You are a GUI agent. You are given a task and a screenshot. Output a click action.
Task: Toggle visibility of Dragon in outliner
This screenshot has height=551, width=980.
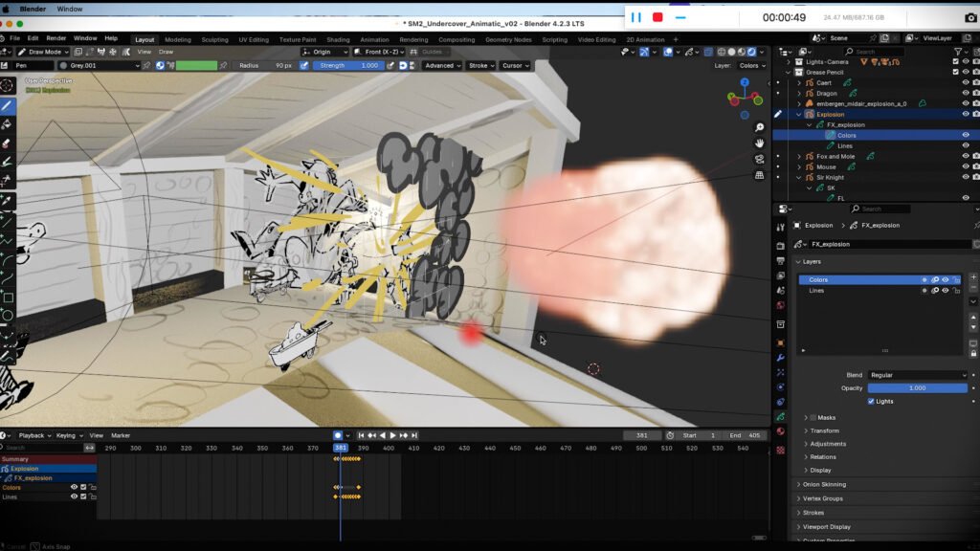click(x=966, y=93)
